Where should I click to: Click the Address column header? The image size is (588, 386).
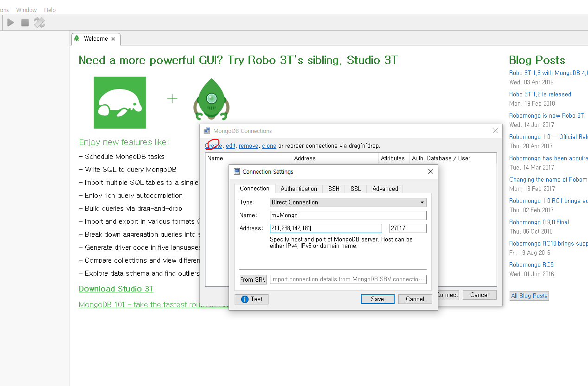[335, 158]
